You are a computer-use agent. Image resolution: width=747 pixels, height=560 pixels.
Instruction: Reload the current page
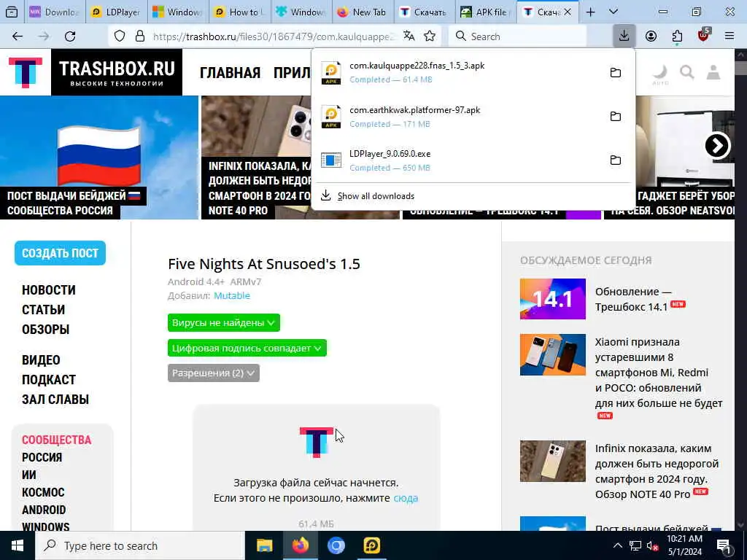[x=70, y=36]
